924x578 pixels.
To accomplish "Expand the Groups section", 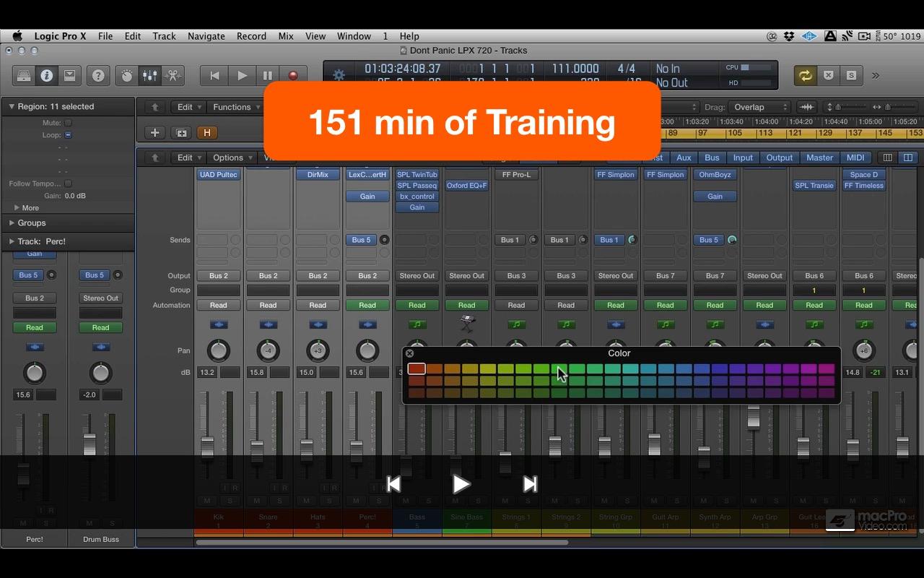I will click(x=11, y=223).
